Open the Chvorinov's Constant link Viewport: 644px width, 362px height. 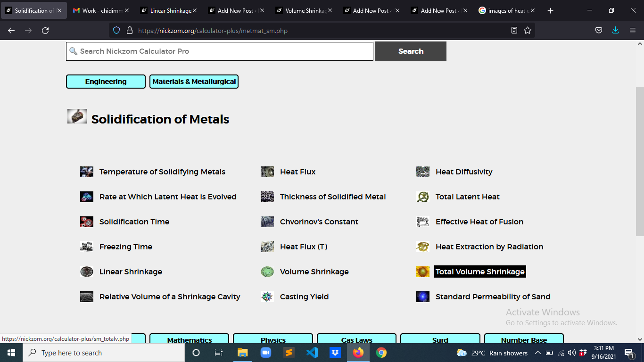[x=319, y=222]
